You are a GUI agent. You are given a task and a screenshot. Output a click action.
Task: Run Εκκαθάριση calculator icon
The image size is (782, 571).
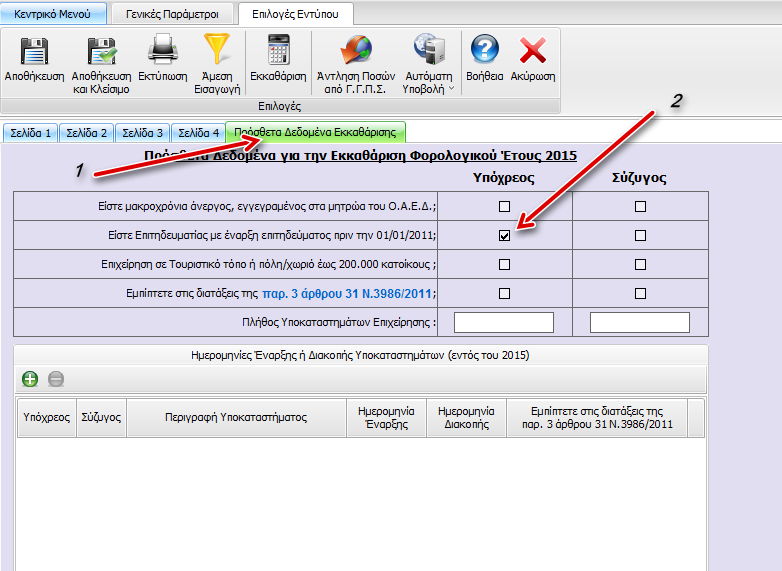coord(278,52)
